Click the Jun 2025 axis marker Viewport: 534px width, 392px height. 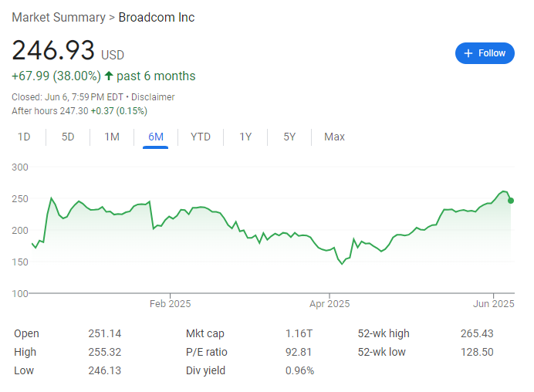click(x=493, y=303)
